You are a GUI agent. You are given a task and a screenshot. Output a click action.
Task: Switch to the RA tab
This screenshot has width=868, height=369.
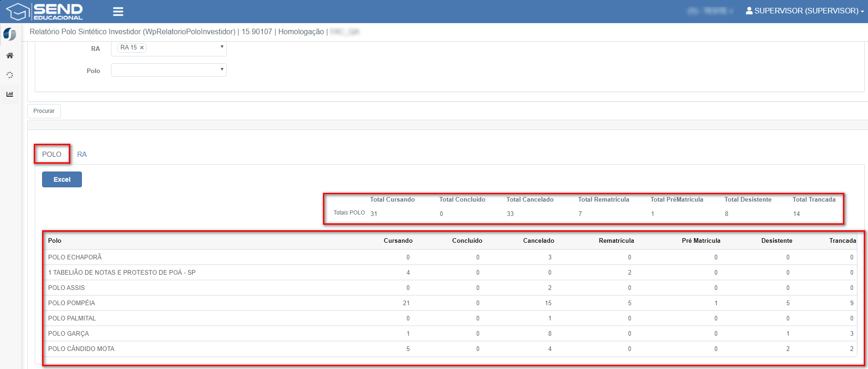(x=82, y=154)
